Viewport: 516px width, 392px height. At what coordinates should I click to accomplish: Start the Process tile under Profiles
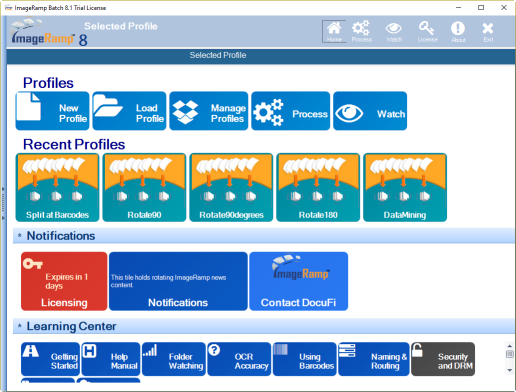tap(291, 111)
